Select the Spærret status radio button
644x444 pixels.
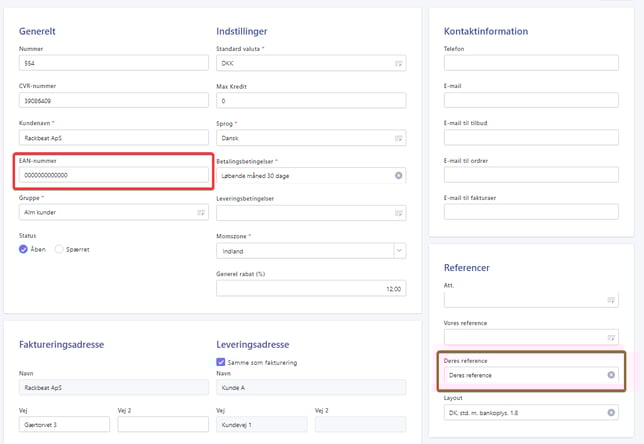[59, 249]
